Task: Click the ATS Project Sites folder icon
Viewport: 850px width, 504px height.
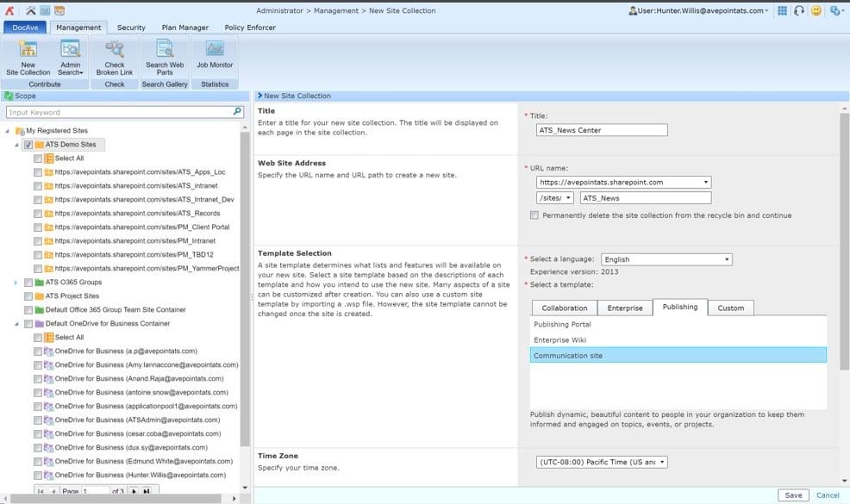Action: pyautogui.click(x=39, y=296)
